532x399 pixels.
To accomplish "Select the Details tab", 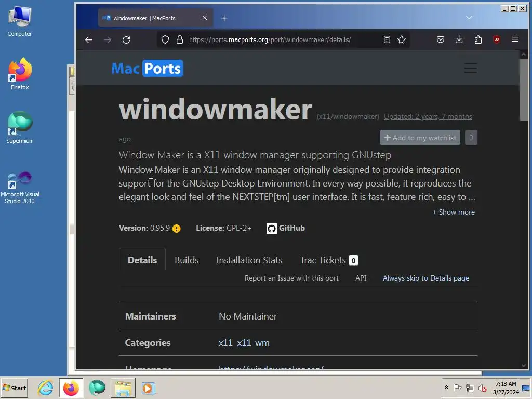I will coord(142,260).
